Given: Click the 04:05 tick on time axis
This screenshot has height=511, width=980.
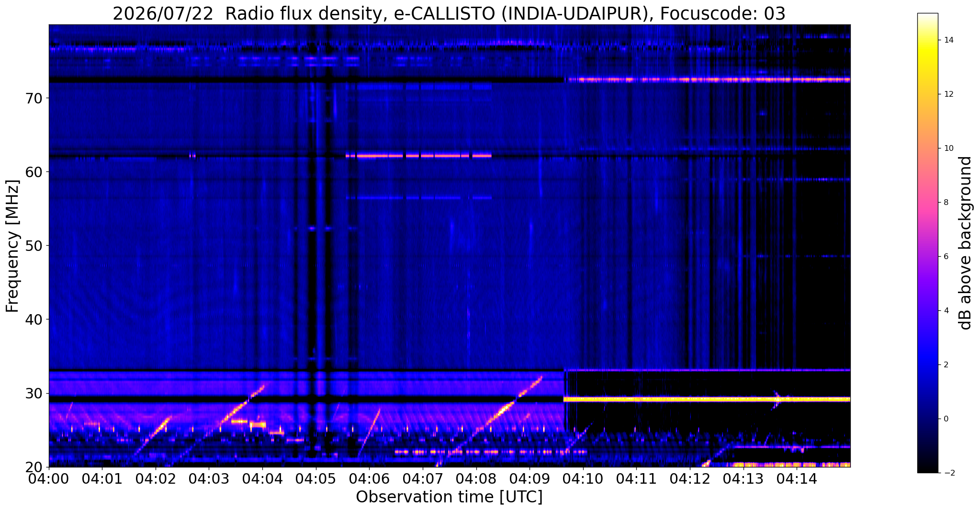Looking at the screenshot, I should [315, 478].
